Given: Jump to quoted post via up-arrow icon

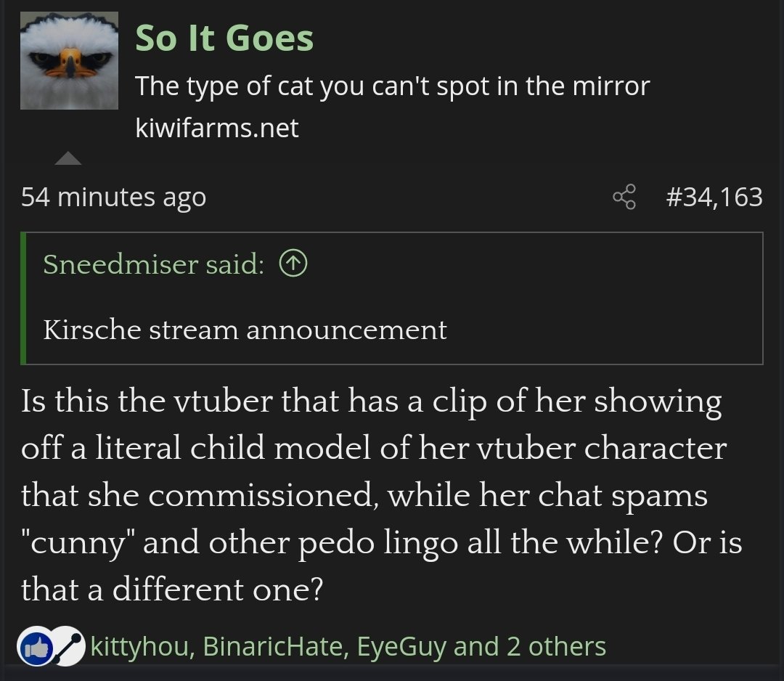Looking at the screenshot, I should [x=293, y=265].
